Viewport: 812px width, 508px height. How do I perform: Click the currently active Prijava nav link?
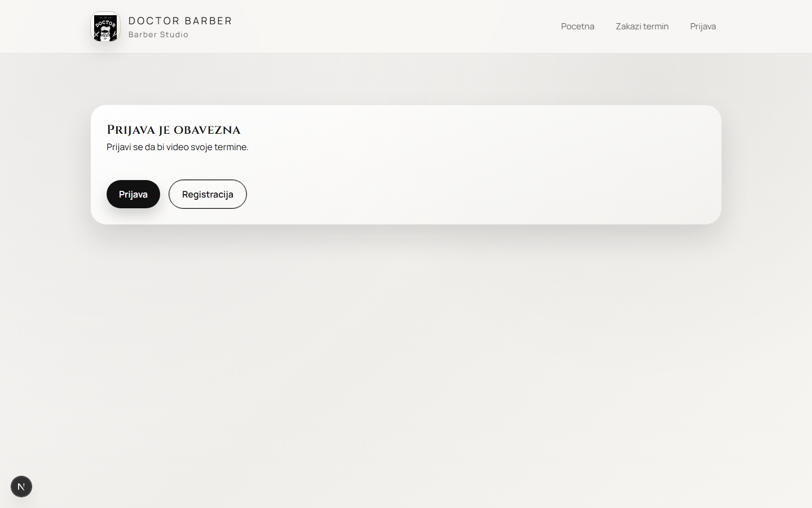pos(703,26)
